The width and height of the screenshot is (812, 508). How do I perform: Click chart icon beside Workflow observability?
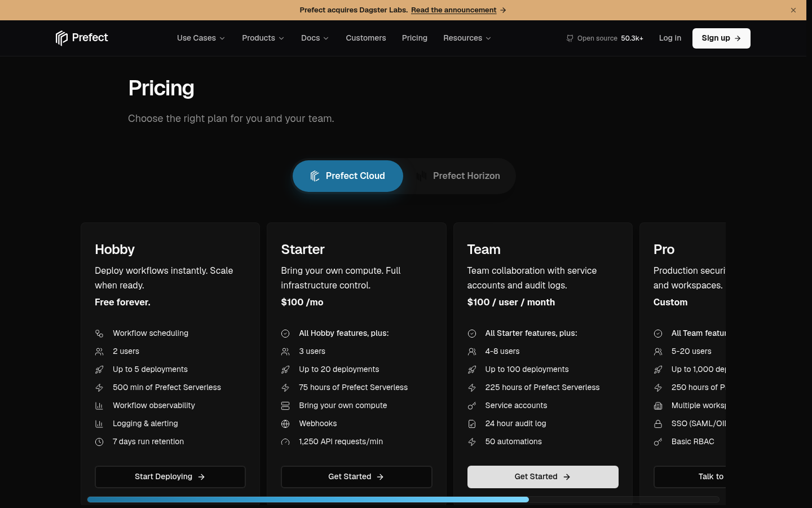click(x=99, y=406)
